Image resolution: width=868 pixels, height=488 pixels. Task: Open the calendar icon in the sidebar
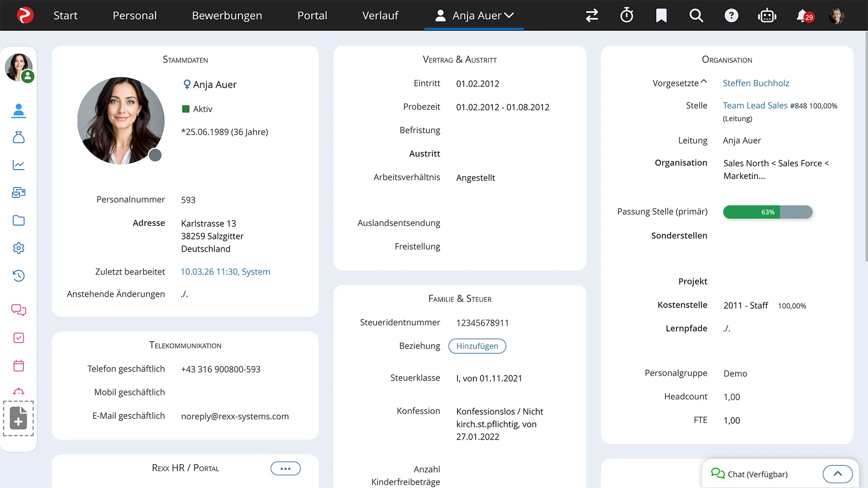click(19, 366)
